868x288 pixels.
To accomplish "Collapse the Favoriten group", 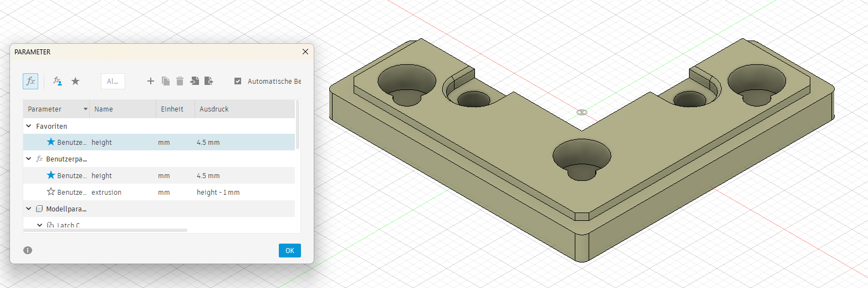I will coord(29,126).
